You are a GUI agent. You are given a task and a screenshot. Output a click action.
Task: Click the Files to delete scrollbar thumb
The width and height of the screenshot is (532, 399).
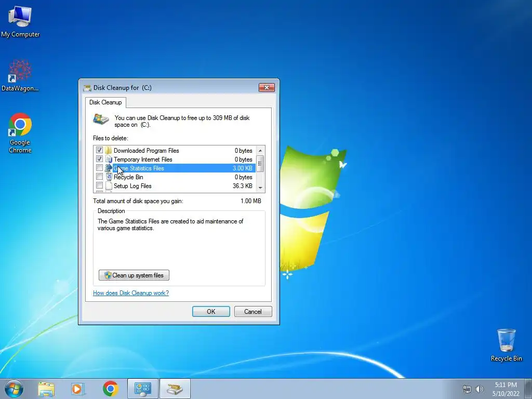[260, 164]
